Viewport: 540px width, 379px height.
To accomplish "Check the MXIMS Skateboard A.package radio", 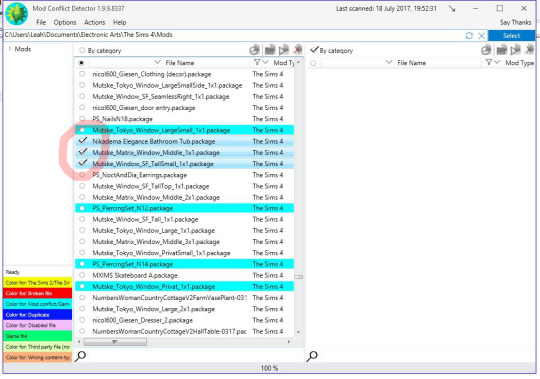I will point(82,275).
